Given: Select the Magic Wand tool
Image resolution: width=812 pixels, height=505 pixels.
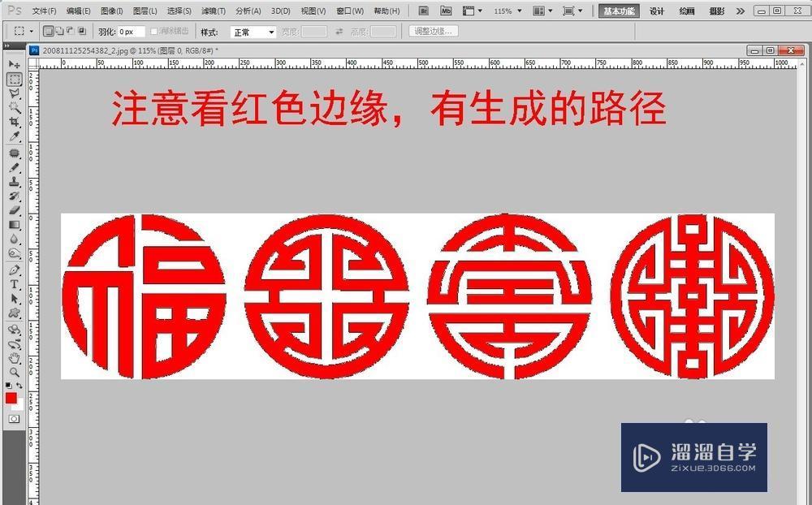Looking at the screenshot, I should tap(14, 108).
